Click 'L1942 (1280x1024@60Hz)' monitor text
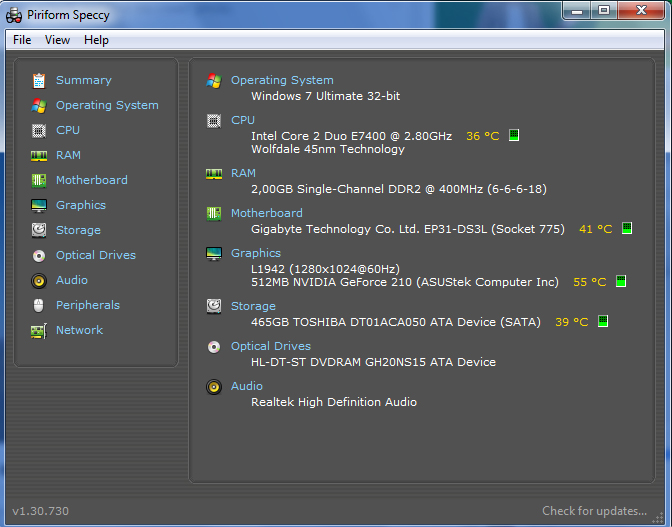 (x=325, y=269)
